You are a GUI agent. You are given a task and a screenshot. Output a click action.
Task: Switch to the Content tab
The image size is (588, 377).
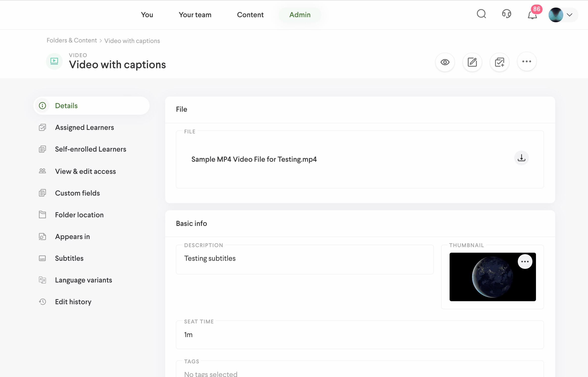[250, 15]
